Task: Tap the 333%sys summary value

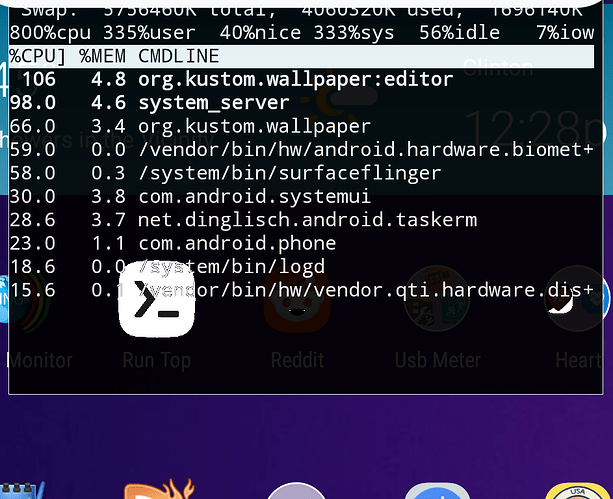Action: 354,33
